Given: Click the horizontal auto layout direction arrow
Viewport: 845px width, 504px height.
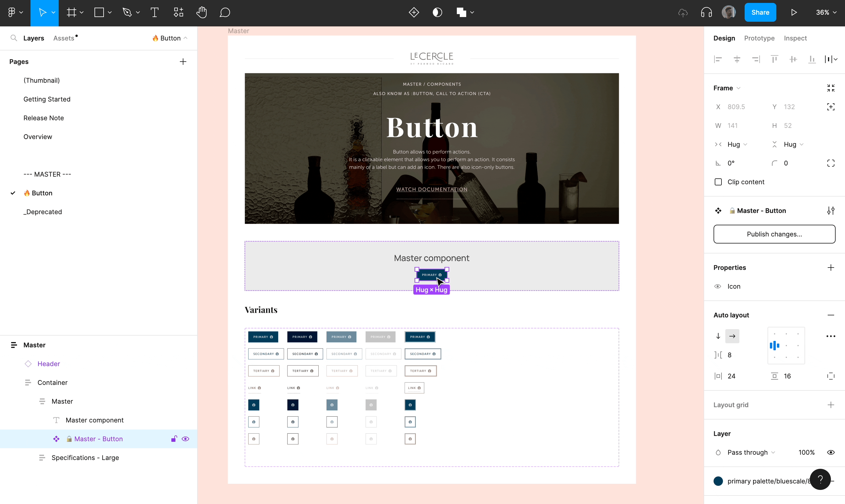Looking at the screenshot, I should pos(732,336).
